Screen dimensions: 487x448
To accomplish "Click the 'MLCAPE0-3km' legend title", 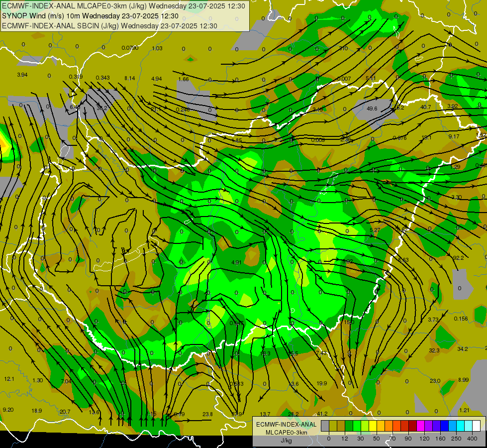I will [287, 433].
